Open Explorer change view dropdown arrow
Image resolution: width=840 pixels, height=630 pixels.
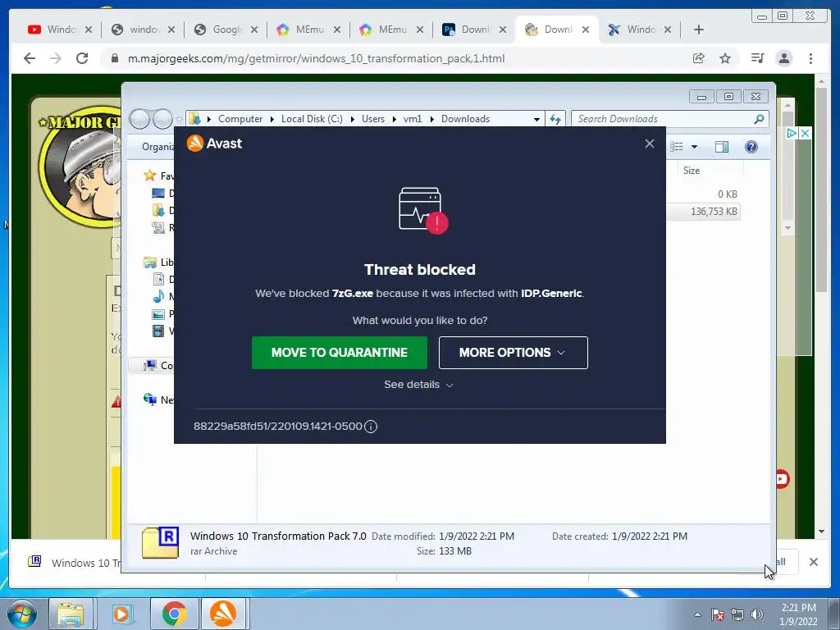(694, 147)
